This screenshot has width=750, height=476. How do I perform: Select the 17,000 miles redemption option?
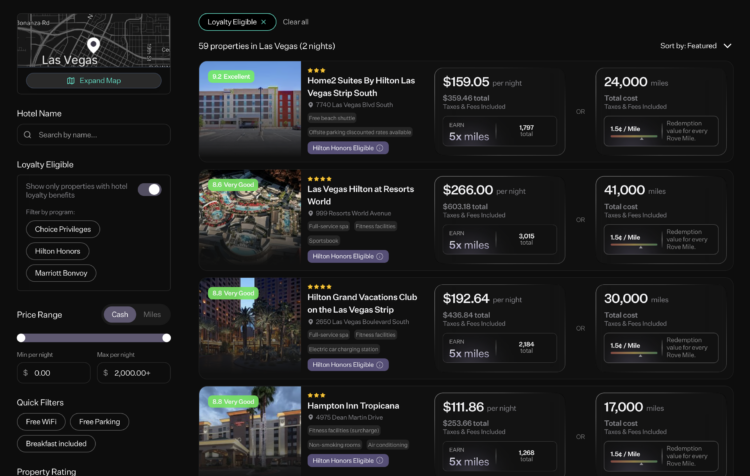point(661,434)
